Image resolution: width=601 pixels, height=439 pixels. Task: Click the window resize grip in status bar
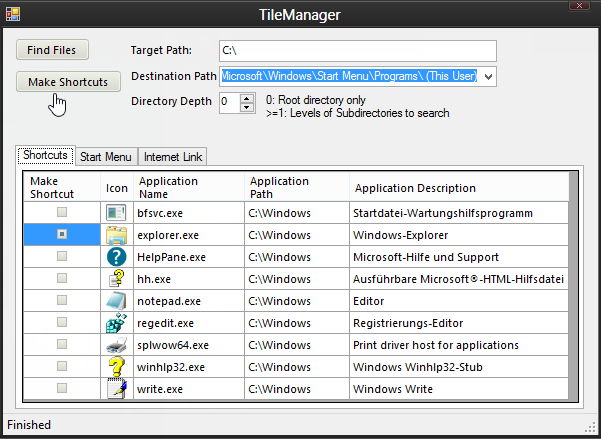tap(591, 428)
